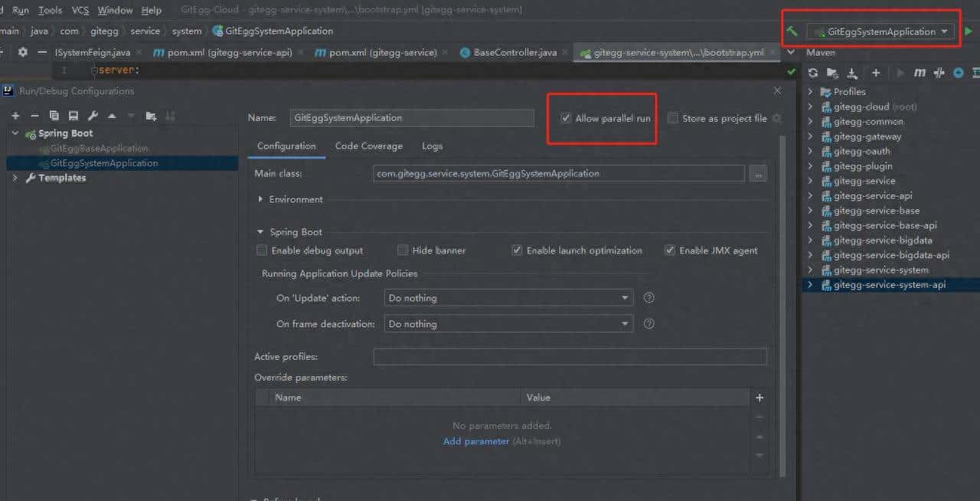Select gitegg-oauth in Maven panel
This screenshot has height=501, width=980.
861,152
